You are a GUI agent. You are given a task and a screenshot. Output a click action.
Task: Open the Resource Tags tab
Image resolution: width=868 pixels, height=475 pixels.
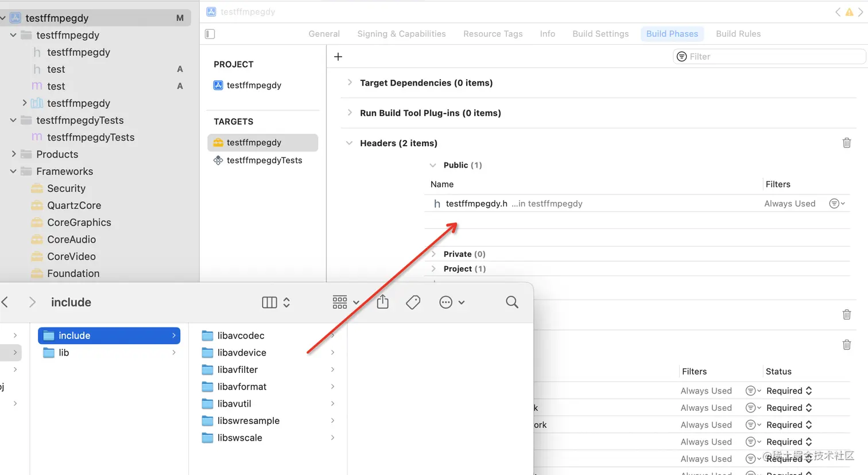click(x=493, y=34)
